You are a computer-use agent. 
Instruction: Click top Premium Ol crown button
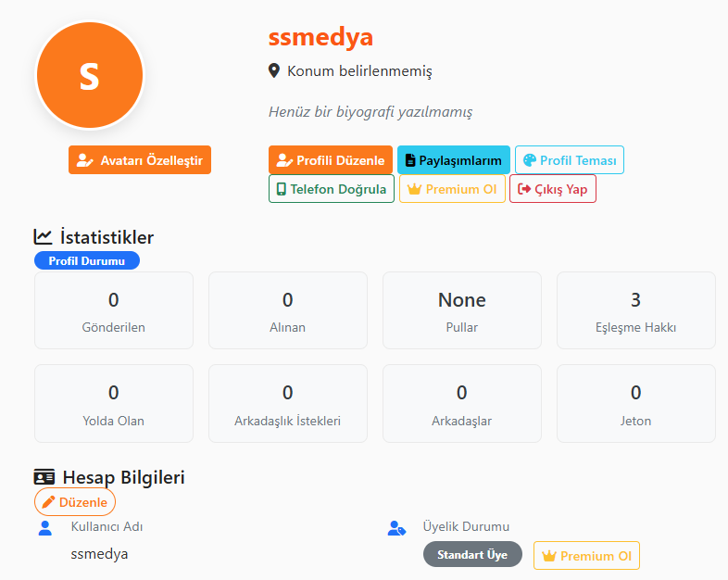point(452,189)
